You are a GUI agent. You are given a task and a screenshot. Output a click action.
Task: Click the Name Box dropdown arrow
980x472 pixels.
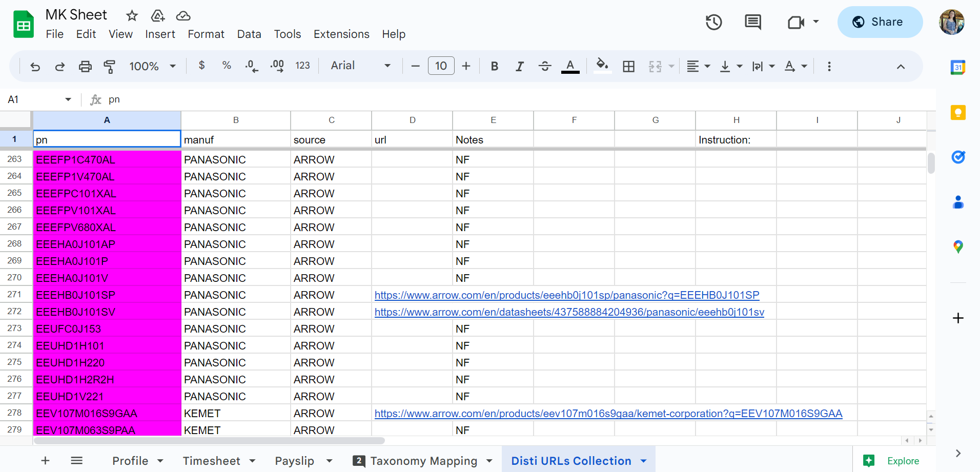coord(68,99)
